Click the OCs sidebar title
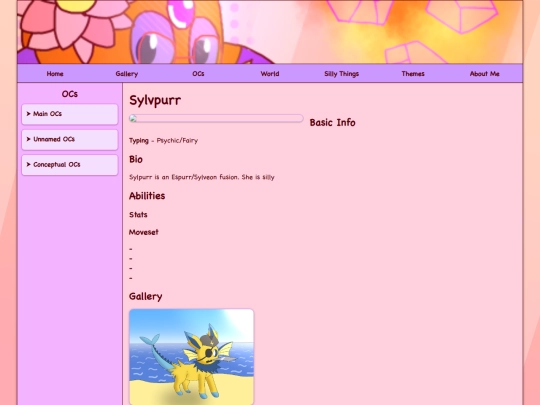540x405 pixels. pos(70,94)
